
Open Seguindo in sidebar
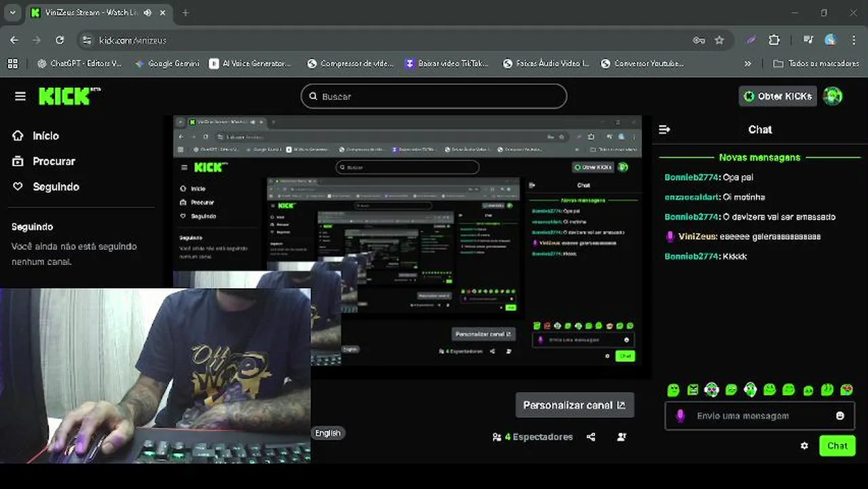46,187
